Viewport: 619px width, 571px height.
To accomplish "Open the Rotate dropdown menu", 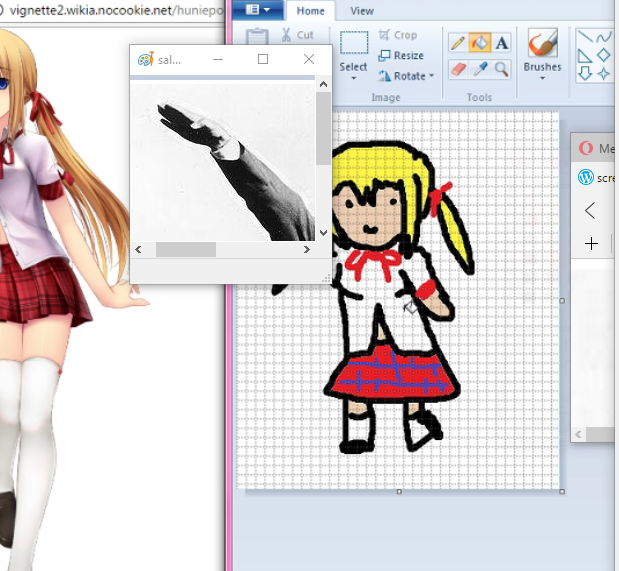I will coord(406,76).
